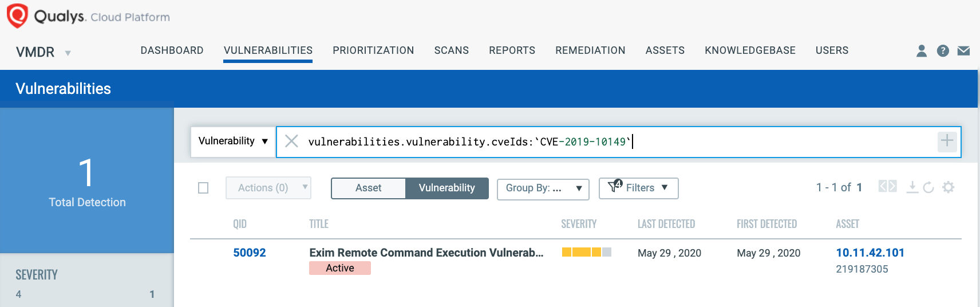Check the select-all checkbox
980x307 pixels.
tap(203, 188)
